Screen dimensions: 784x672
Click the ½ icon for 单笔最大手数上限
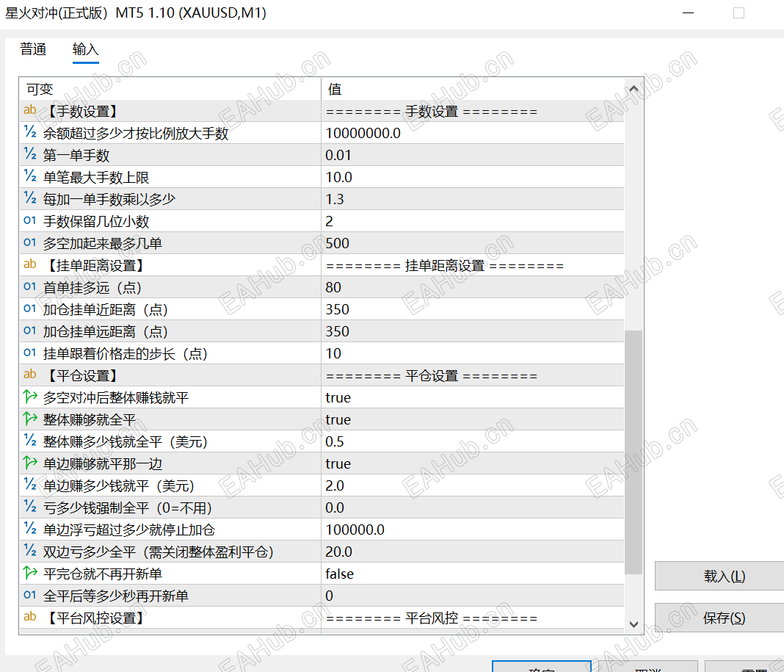pyautogui.click(x=30, y=176)
